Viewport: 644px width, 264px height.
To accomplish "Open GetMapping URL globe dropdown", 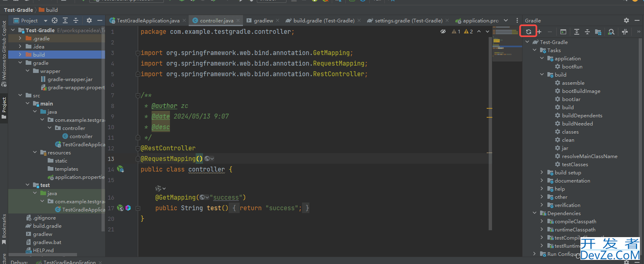I will click(x=204, y=197).
